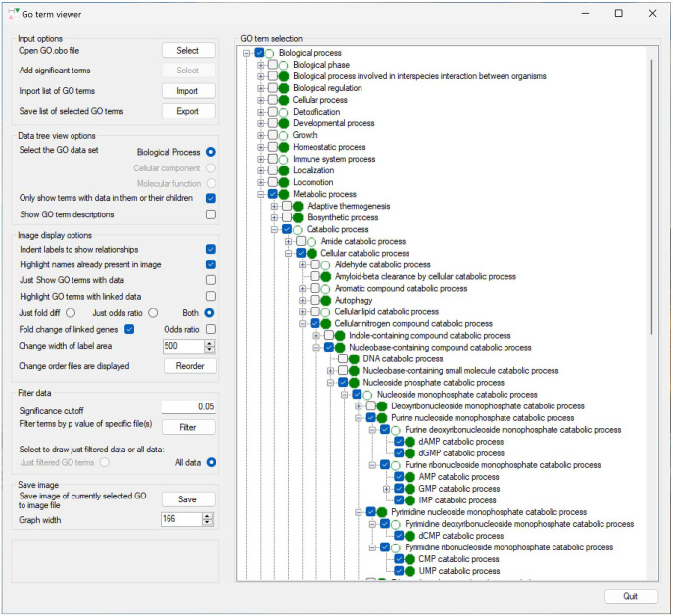Click the Go term viewer app icon
The image size is (673, 616).
13,14
